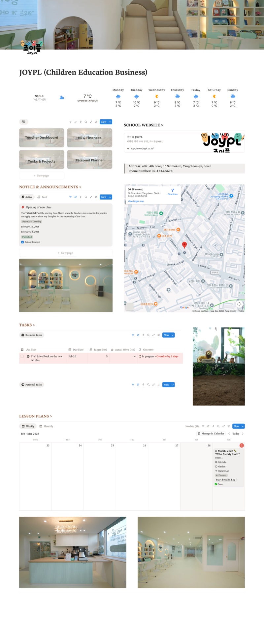Open the joypl.co.kr website bookmark
This screenshot has width=264, height=644.
184,143
